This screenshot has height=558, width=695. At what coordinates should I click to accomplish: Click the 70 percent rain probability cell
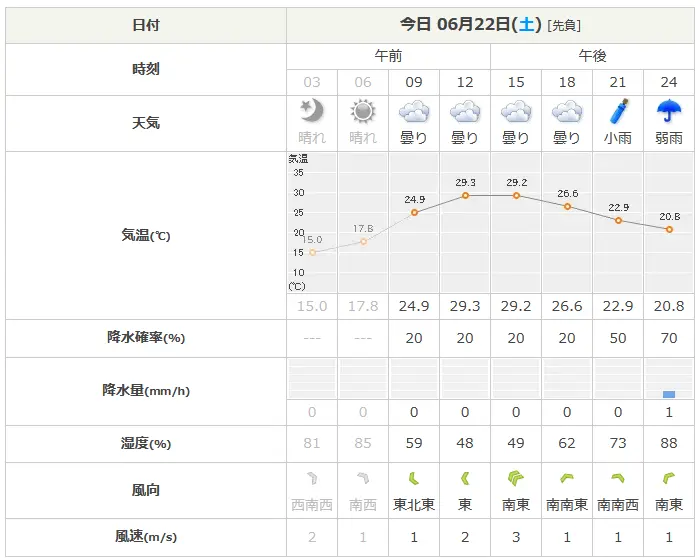pos(668,338)
